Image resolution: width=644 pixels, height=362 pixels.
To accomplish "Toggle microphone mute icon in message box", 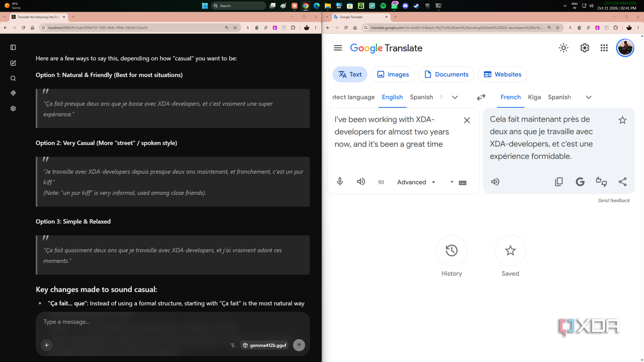I will click(x=233, y=345).
